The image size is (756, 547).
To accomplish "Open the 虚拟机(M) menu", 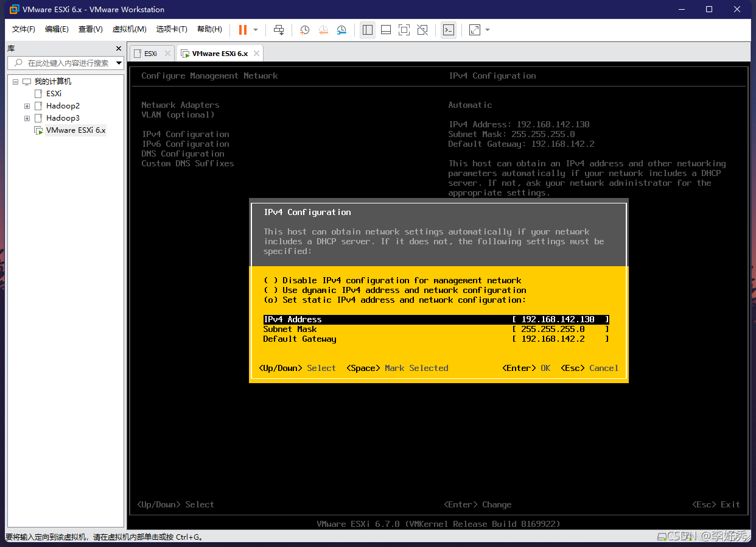I will tap(129, 29).
